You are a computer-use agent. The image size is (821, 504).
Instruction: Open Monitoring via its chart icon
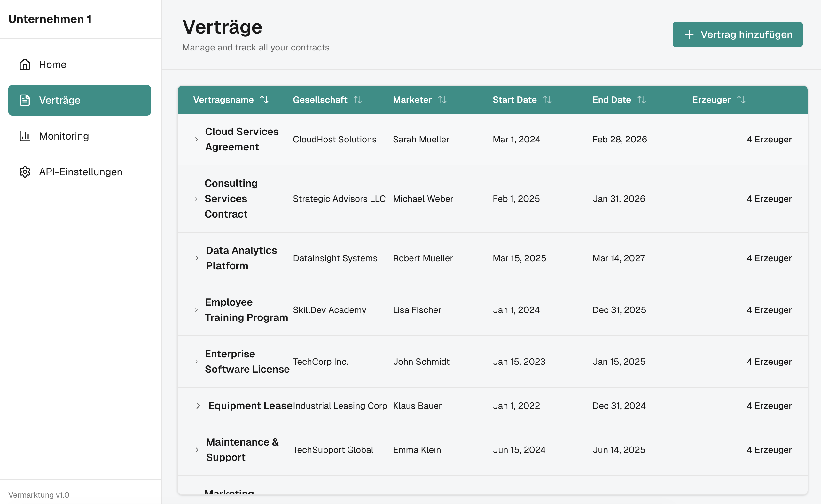click(x=25, y=136)
